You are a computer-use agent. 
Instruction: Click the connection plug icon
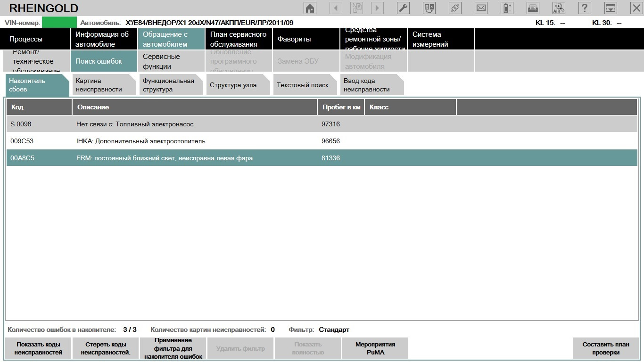pyautogui.click(x=455, y=8)
